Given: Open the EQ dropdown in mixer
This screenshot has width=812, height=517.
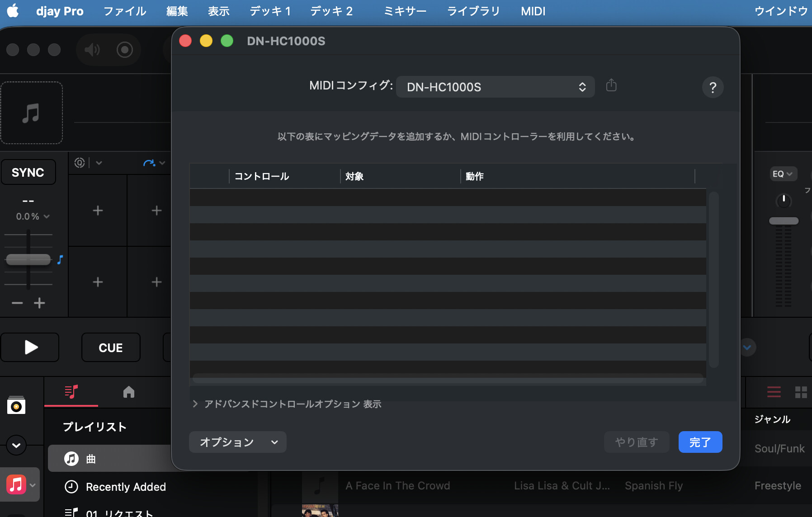Looking at the screenshot, I should 782,174.
